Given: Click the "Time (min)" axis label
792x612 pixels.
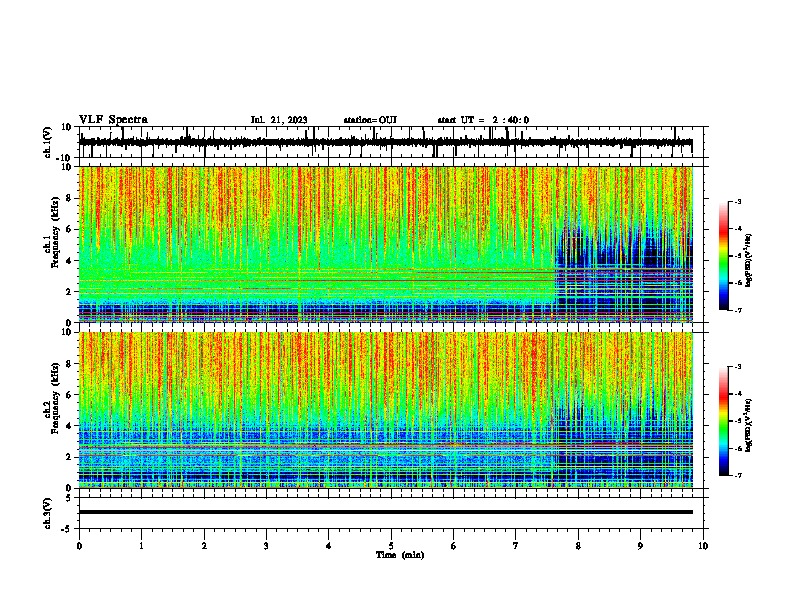Looking at the screenshot, I should point(400,555).
